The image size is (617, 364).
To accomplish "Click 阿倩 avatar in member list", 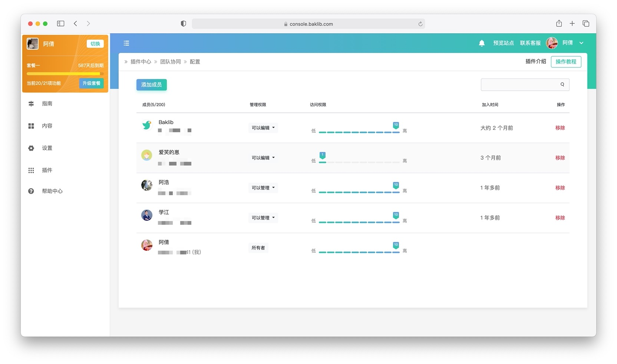I will [147, 245].
